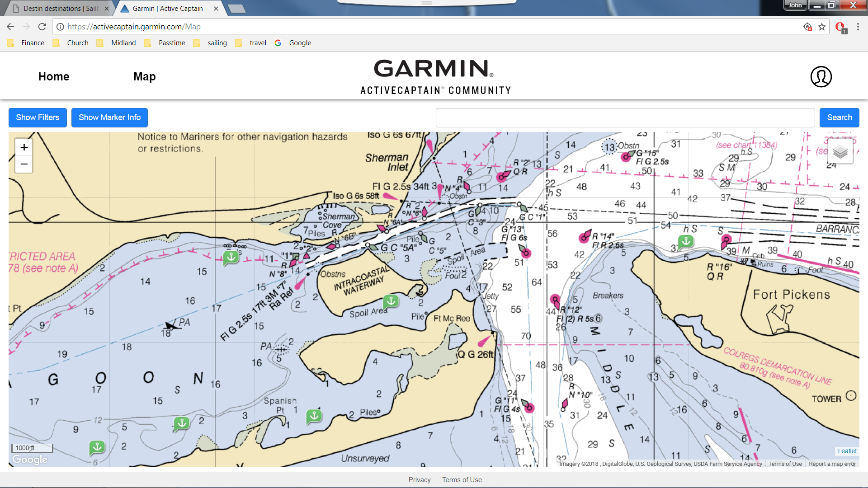This screenshot has width=868, height=488.
Task: Open the Home menu item
Action: click(x=54, y=77)
